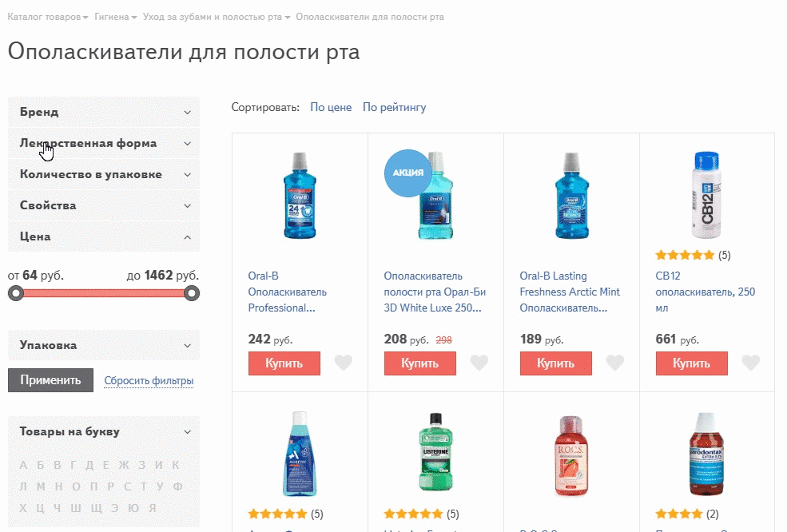Click the blue АКЦИЯ promo badge
The image size is (787, 532).
[408, 173]
